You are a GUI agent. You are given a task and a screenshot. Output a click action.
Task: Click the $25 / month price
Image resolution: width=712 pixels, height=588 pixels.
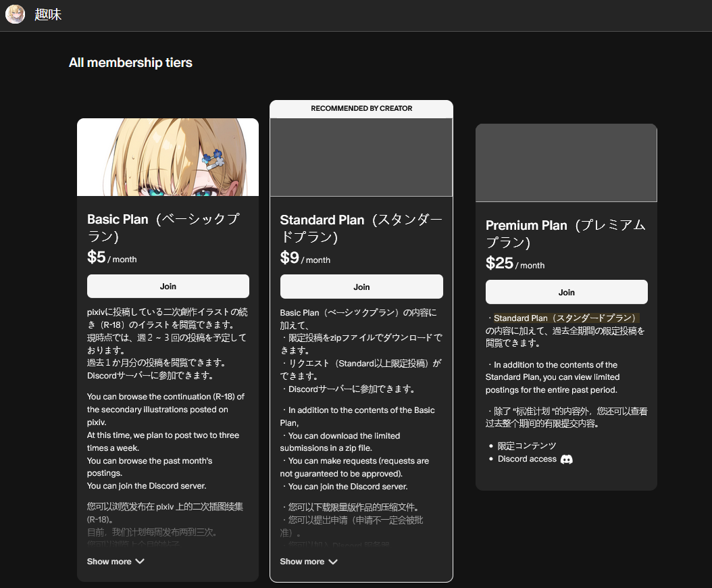pyautogui.click(x=515, y=264)
